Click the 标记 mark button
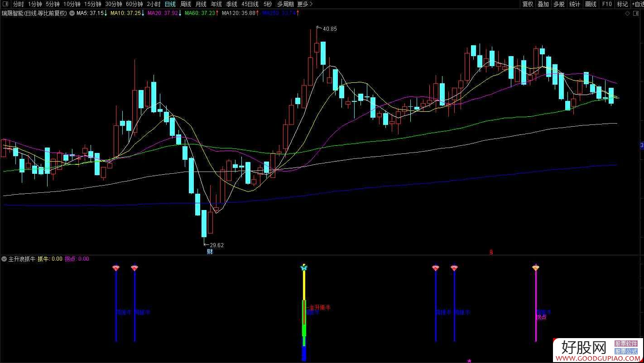Screen dimensions: 644x363 click(x=622, y=4)
